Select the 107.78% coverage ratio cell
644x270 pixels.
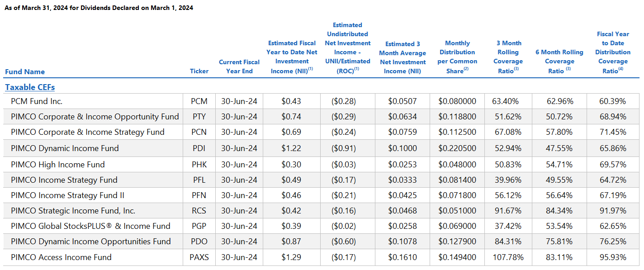(x=508, y=257)
